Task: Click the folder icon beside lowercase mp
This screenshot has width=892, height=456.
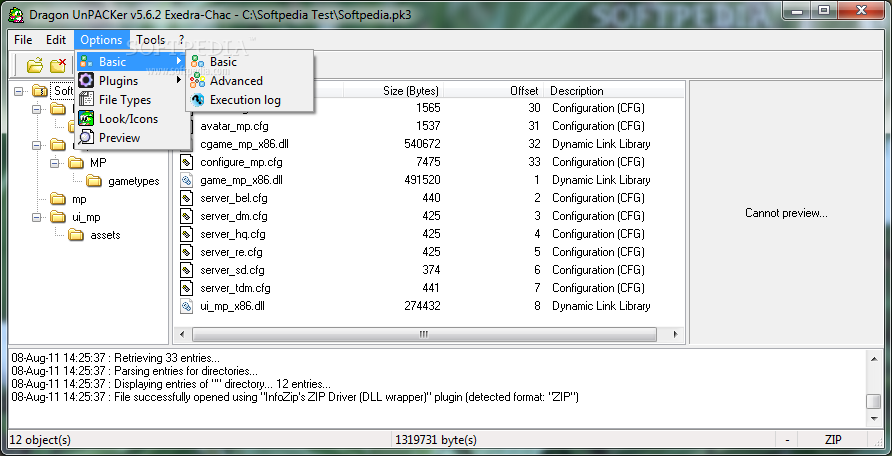Action: 57,199
